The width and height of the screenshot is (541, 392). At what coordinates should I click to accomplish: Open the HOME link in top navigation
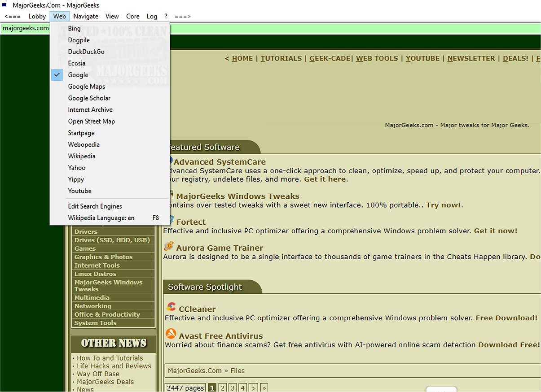click(x=242, y=58)
